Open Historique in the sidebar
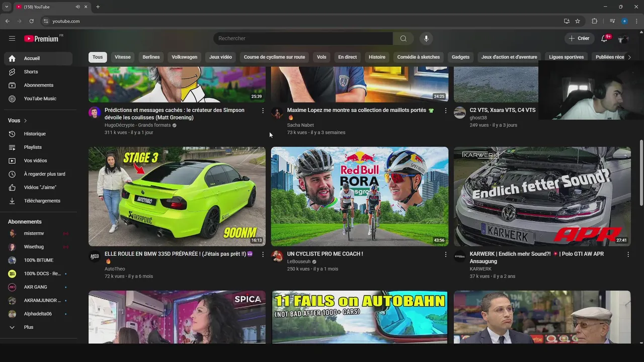The image size is (644, 362). pyautogui.click(x=38, y=134)
